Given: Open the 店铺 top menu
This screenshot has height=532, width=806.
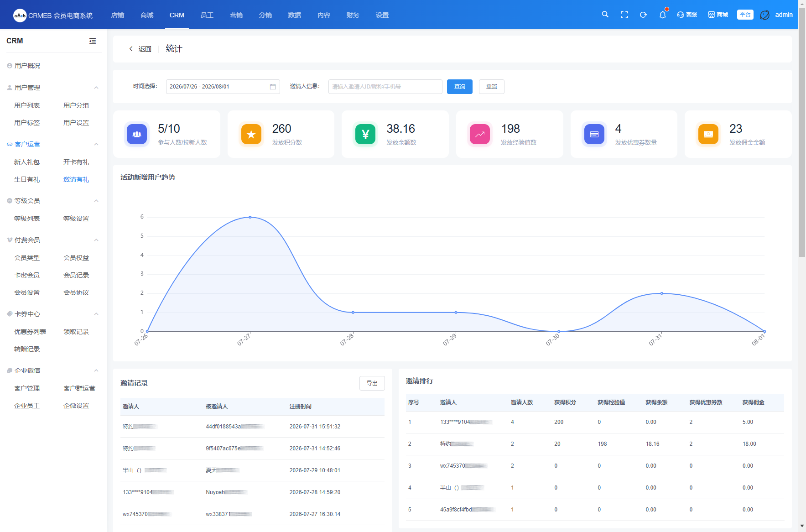Looking at the screenshot, I should (x=118, y=15).
